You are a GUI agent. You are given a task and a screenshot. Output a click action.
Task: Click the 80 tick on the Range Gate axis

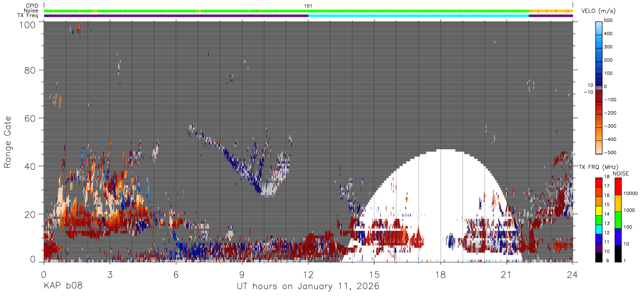point(30,70)
